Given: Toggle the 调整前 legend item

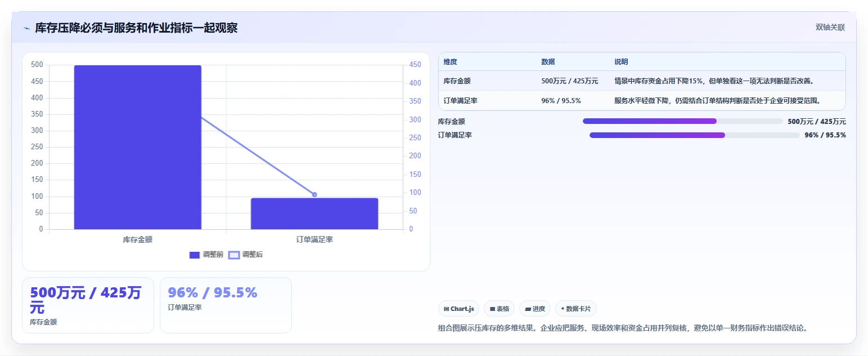Looking at the screenshot, I should pyautogui.click(x=206, y=255).
